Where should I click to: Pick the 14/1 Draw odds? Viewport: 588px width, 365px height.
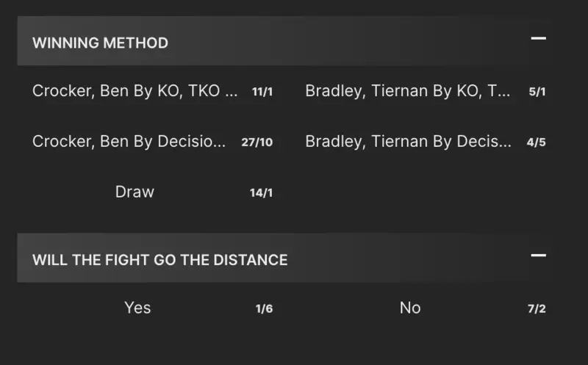tap(261, 192)
